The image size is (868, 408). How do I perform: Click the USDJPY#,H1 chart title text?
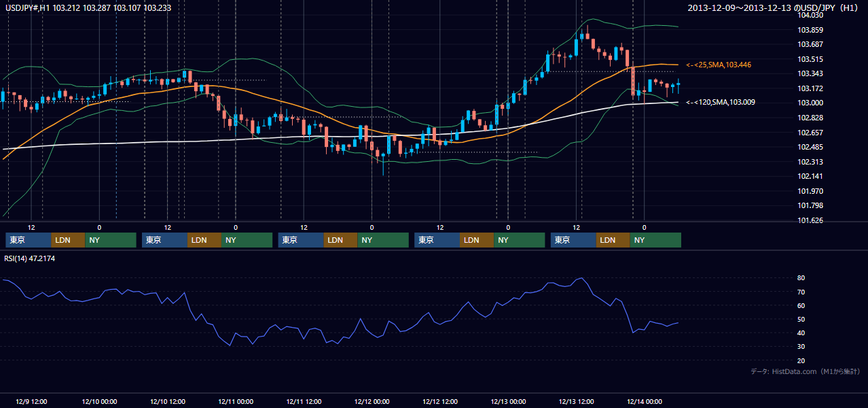(88, 8)
